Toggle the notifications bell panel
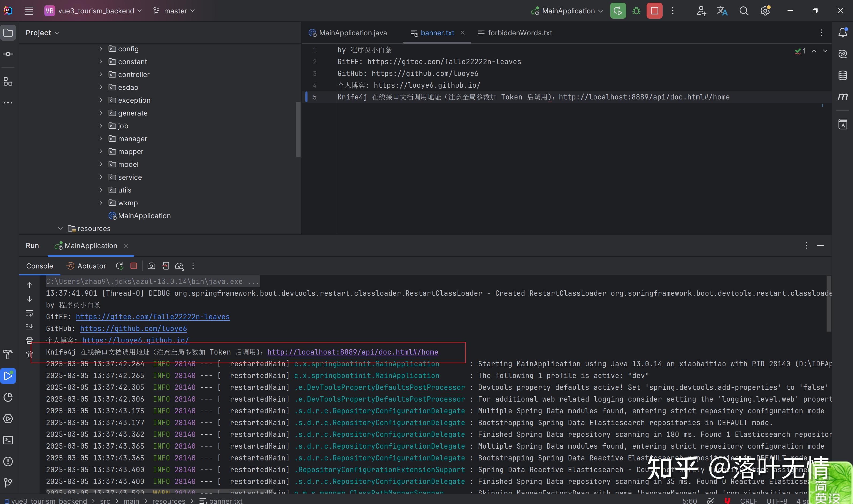Screen dimensions: 853x504 click(843, 33)
